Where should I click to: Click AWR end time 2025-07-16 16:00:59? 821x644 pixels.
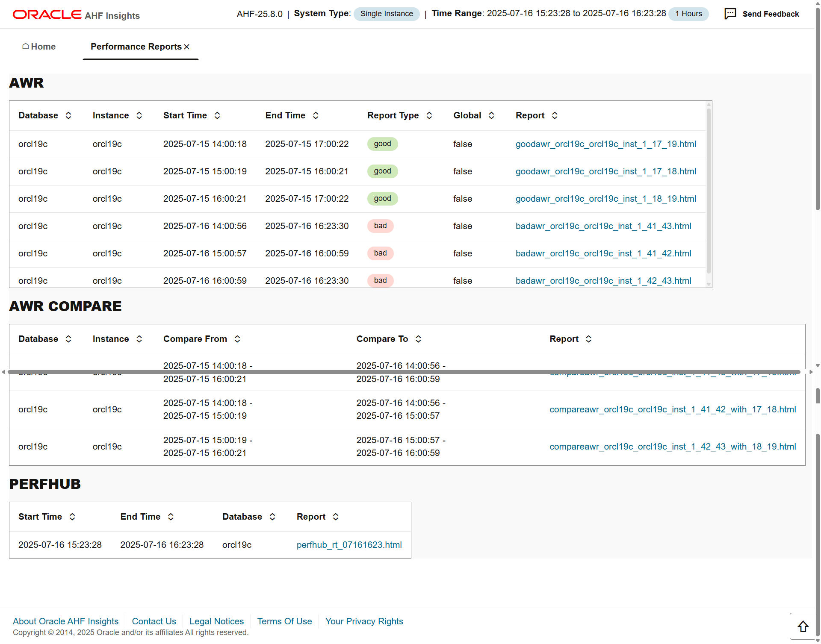[x=307, y=253]
